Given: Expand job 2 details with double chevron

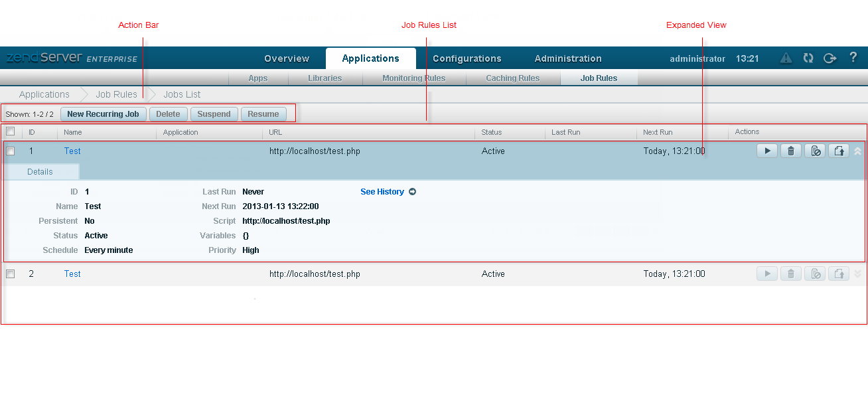Looking at the screenshot, I should pos(858,274).
